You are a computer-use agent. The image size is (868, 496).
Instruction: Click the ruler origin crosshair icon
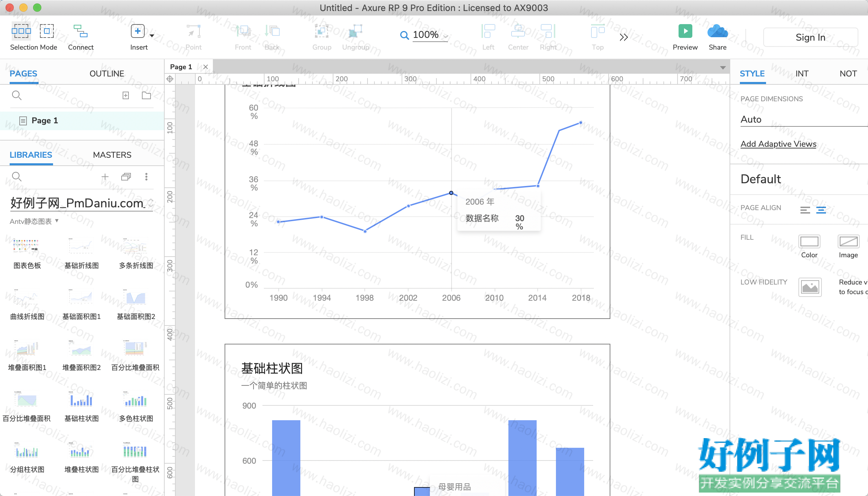(x=170, y=79)
